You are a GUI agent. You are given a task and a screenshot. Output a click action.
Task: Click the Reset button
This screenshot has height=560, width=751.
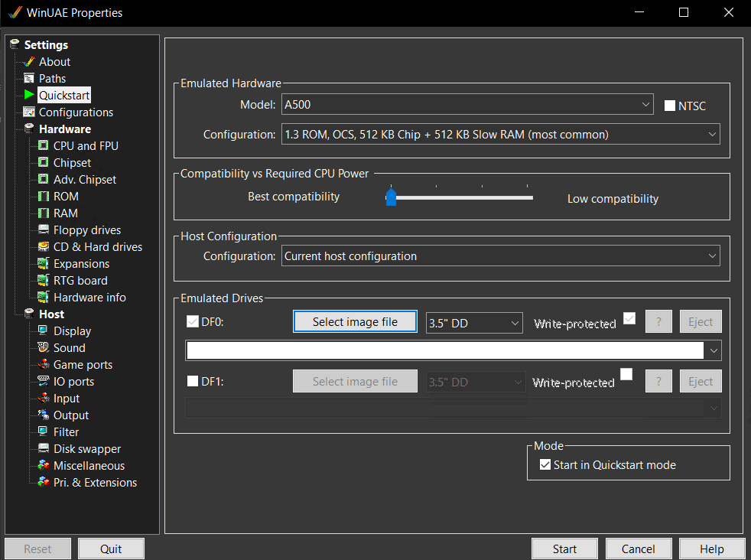point(37,549)
